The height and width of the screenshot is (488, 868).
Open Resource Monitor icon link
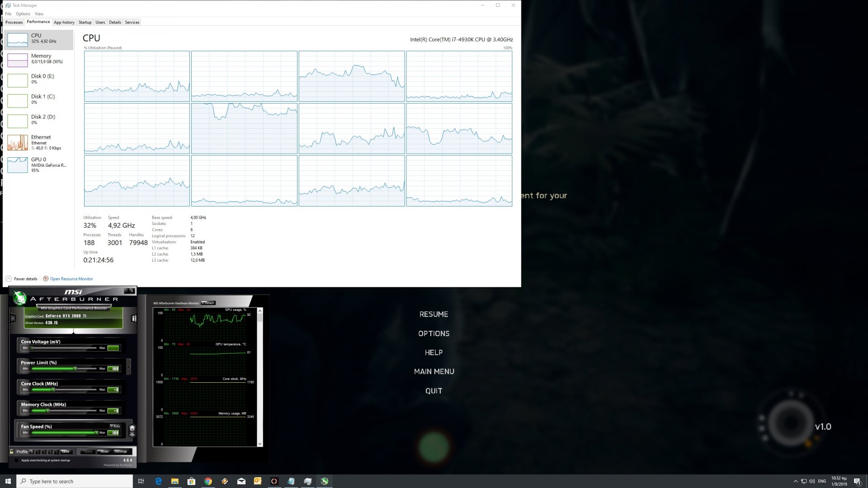click(46, 279)
